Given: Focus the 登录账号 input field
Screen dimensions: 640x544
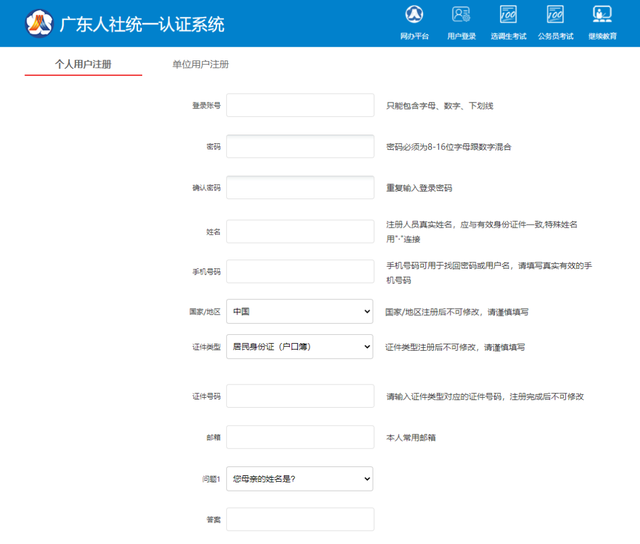Looking at the screenshot, I should (x=300, y=105).
